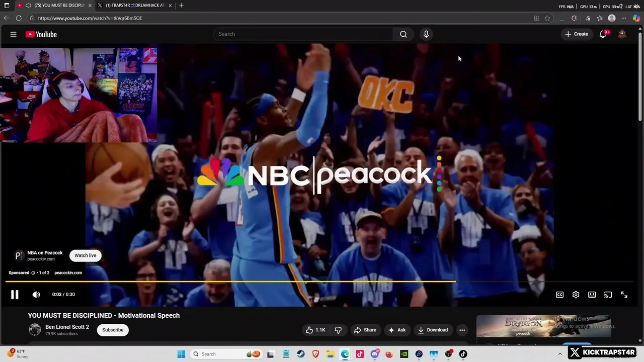Cast the video to a TV
Image resolution: width=644 pixels, height=362 pixels.
click(x=608, y=295)
